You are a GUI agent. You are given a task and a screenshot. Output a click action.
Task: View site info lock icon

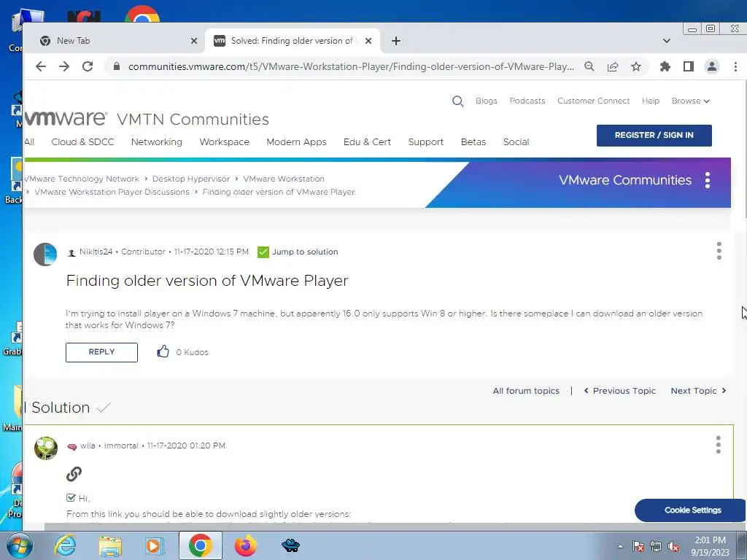pyautogui.click(x=117, y=66)
